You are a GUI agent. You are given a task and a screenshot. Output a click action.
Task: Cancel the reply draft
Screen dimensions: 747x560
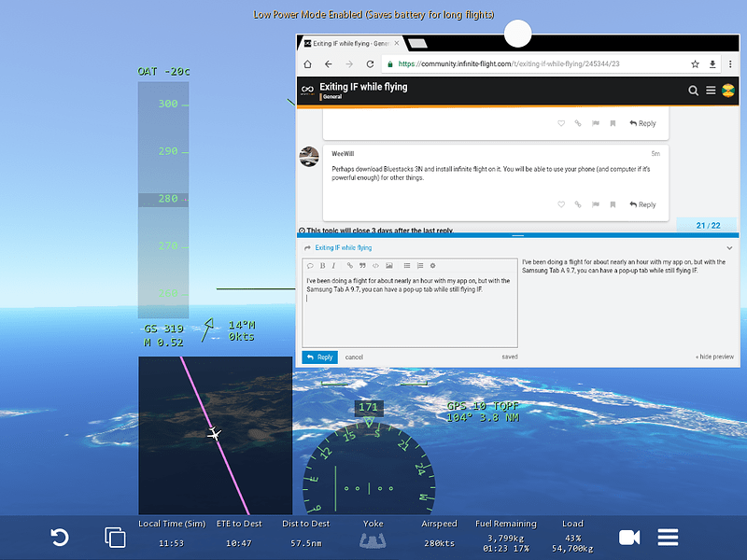point(354,357)
